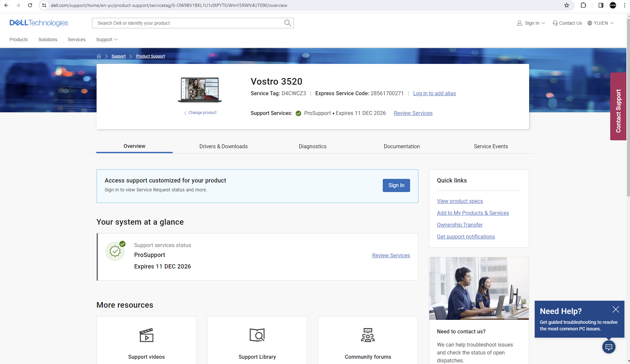Image resolution: width=630 pixels, height=364 pixels.
Task: Open the chat bubble icon at bottom right
Action: tap(609, 347)
